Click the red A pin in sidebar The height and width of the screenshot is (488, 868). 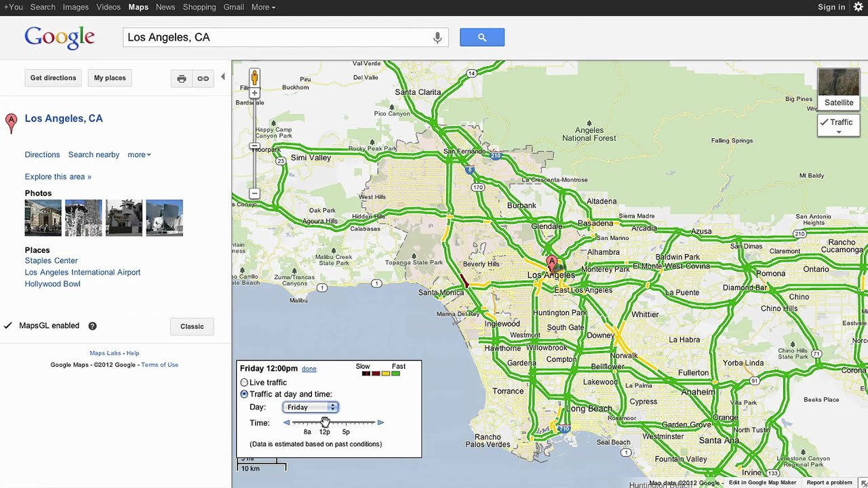(x=11, y=123)
